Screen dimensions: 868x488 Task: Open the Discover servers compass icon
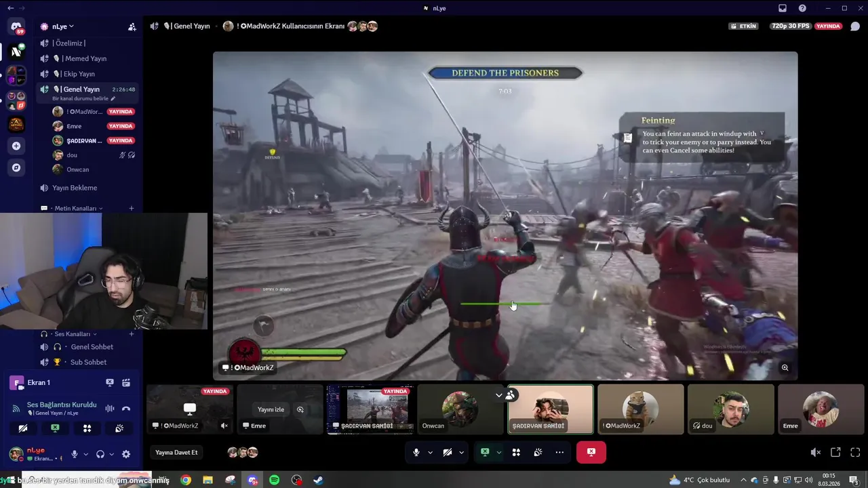16,167
